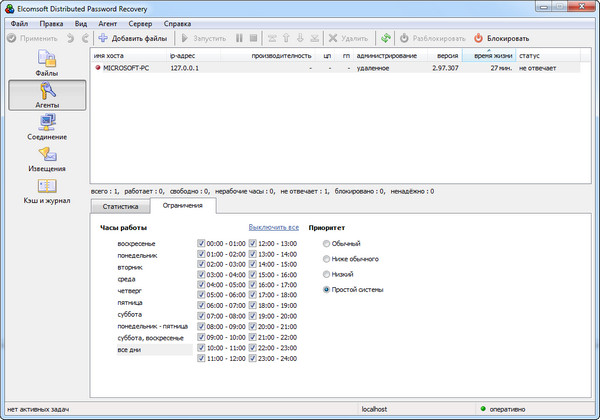Viewport: 600px width, 420px height.
Task: Click the Добавить файлы toolbar button
Action: [x=131, y=38]
